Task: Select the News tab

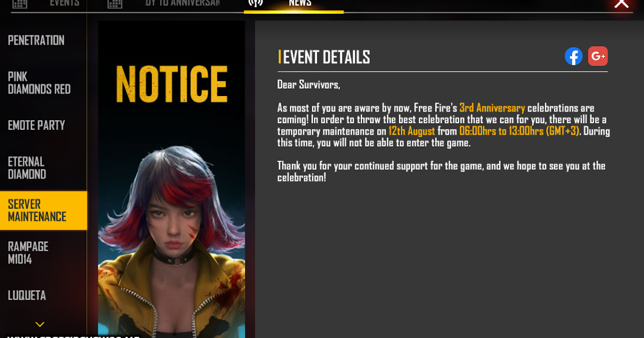Action: (x=300, y=3)
